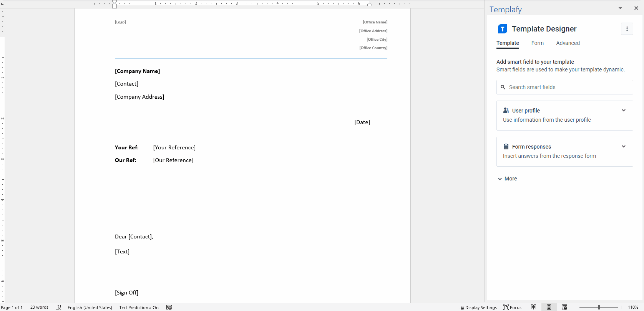
Task: Open the Advanced tab
Action: pos(568,43)
